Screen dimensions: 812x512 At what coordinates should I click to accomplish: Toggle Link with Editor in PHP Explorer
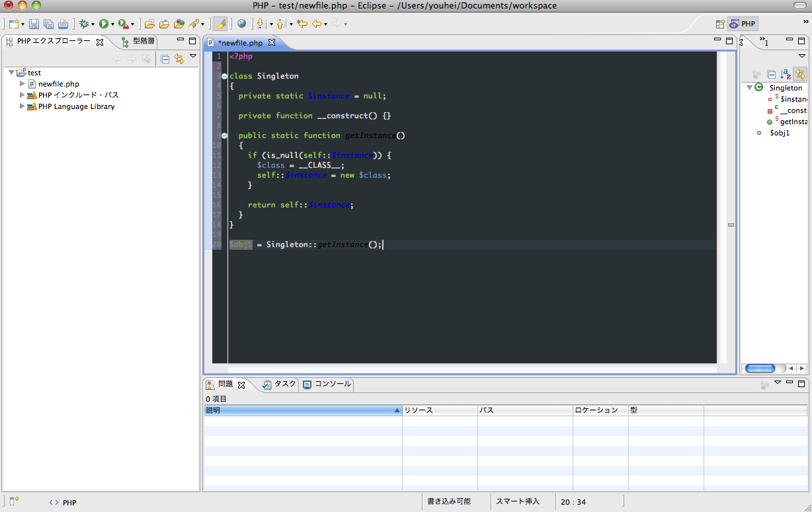pos(179,59)
